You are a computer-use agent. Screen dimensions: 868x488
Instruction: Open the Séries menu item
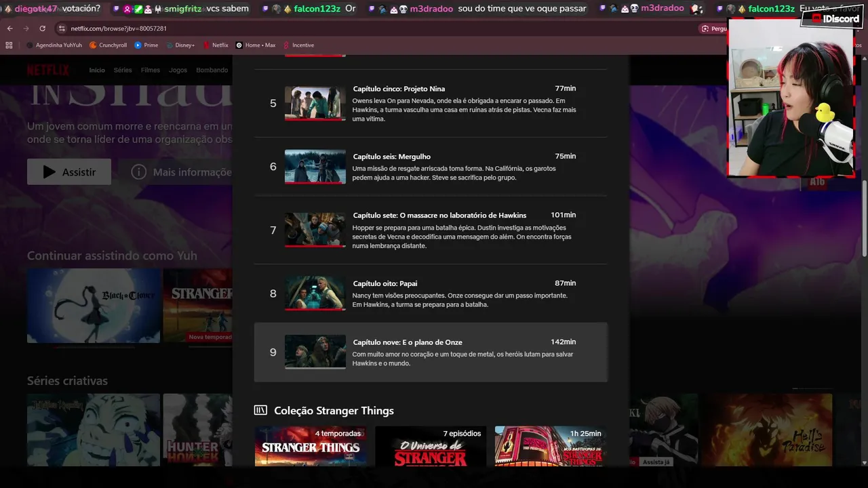point(123,70)
